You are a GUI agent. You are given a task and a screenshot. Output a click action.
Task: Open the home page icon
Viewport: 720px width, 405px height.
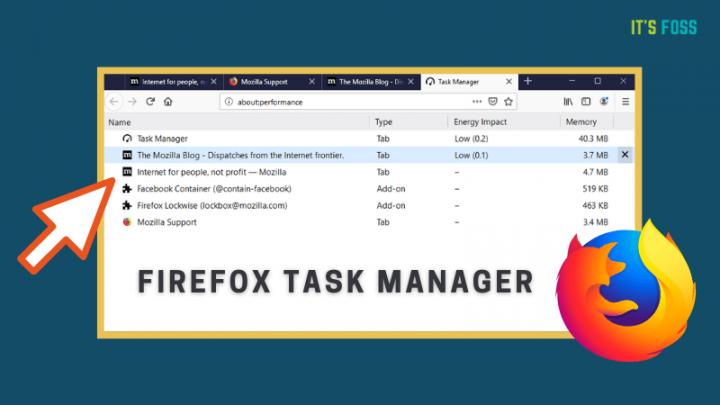coord(168,101)
